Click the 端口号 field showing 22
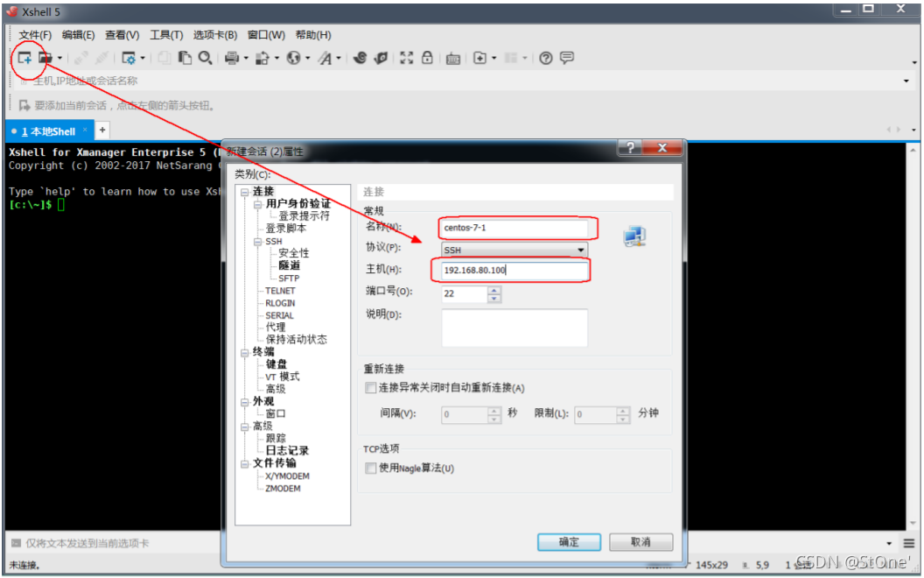 [x=465, y=293]
